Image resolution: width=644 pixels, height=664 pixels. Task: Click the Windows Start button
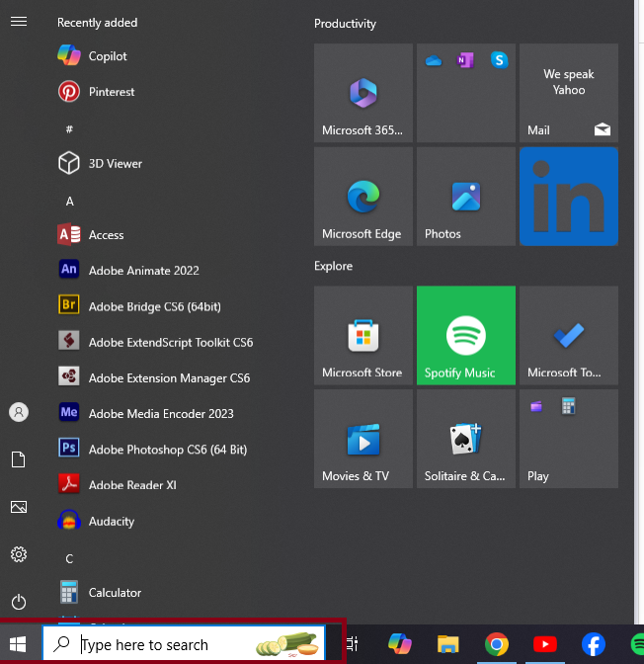point(18,644)
